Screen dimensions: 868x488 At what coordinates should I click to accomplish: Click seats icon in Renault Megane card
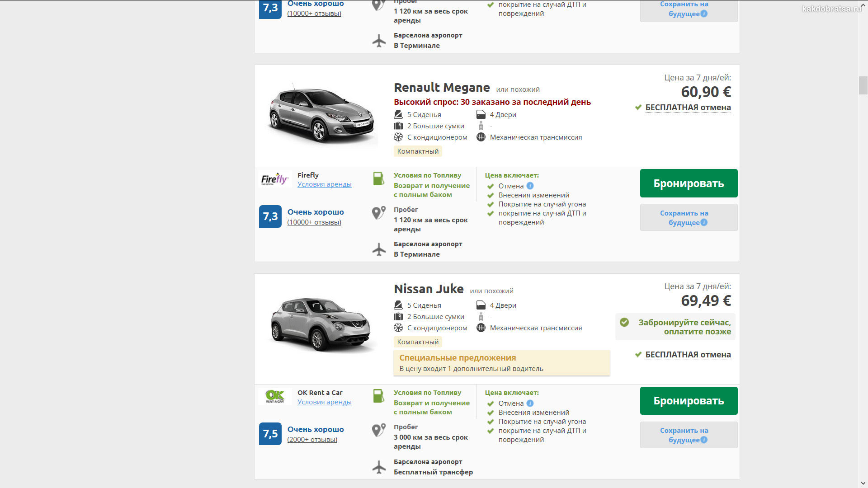[398, 114]
